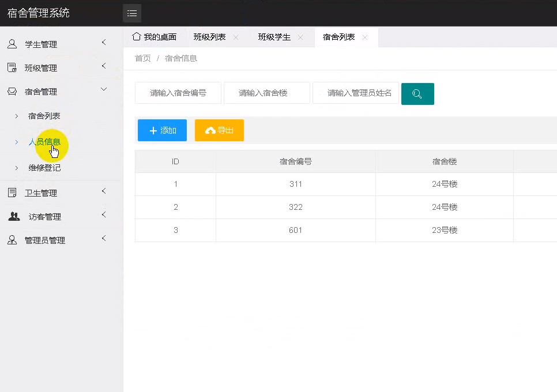Viewport: 557px width, 392px height.
Task: Switch to the 宿舍列表 tab
Action: point(338,37)
